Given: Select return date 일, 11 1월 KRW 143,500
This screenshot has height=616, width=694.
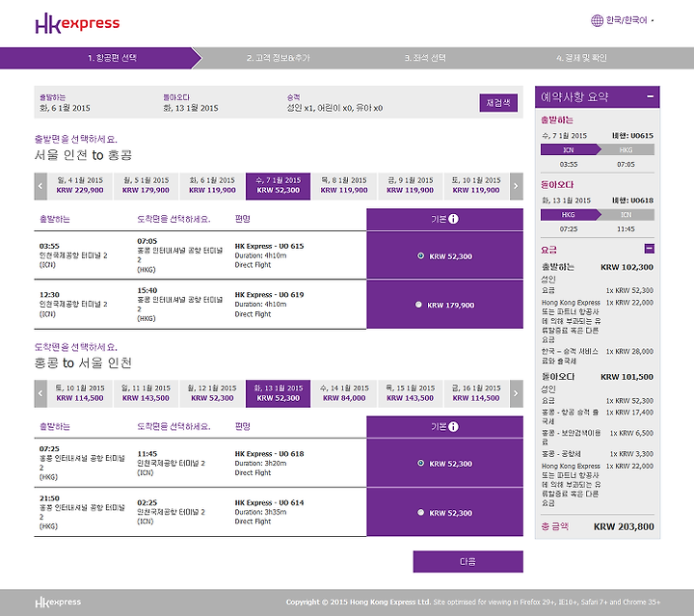Looking at the screenshot, I should (x=146, y=393).
